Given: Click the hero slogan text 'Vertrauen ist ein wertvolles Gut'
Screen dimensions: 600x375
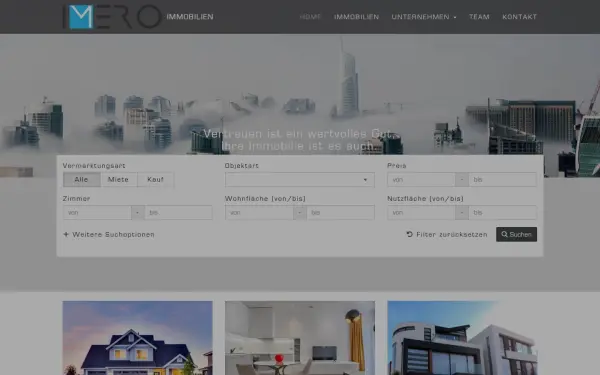Looking at the screenshot, I should 298,134.
